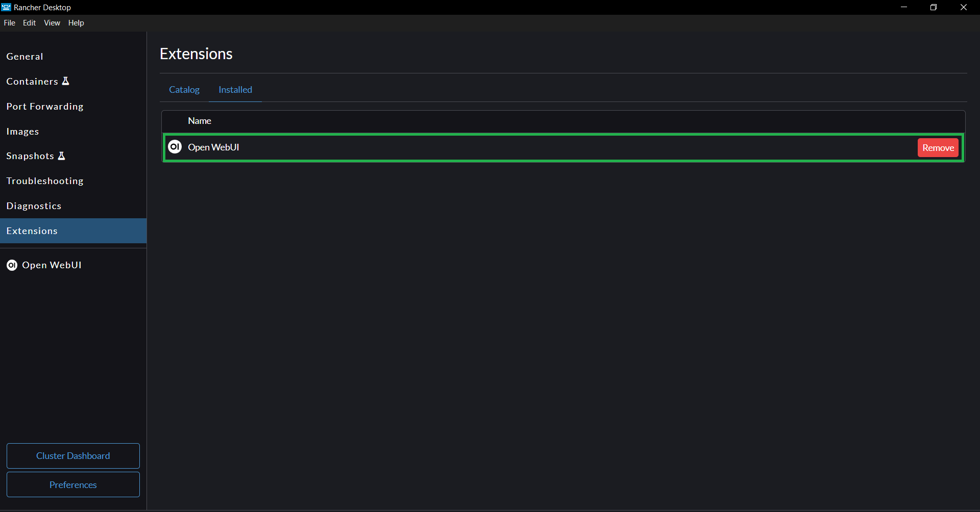Open the Open WebUI extension from the sidebar
The height and width of the screenshot is (512, 980).
73,265
